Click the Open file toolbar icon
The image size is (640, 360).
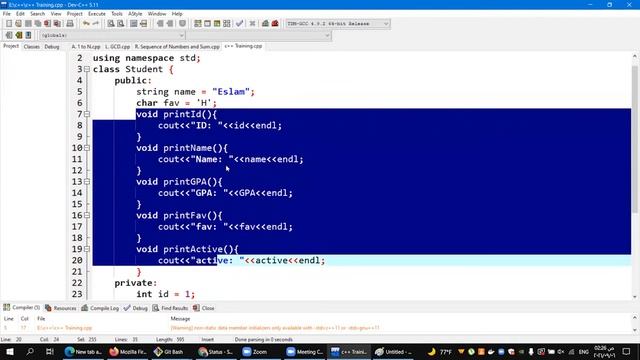(18, 24)
